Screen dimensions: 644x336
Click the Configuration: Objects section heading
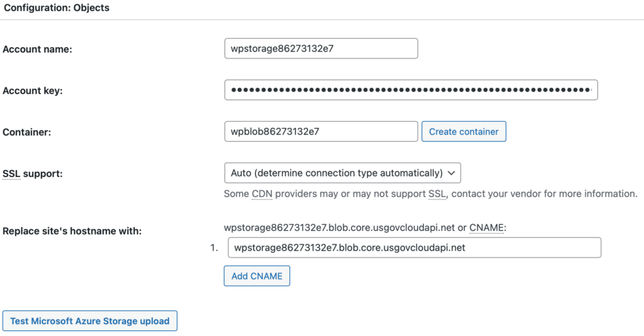point(57,8)
